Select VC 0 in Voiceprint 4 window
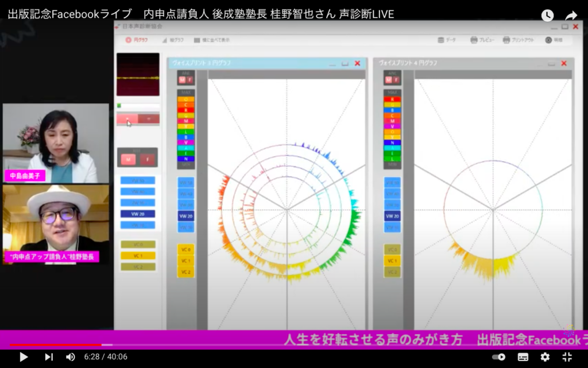Screen dimensions: 588x368 [x=392, y=250]
